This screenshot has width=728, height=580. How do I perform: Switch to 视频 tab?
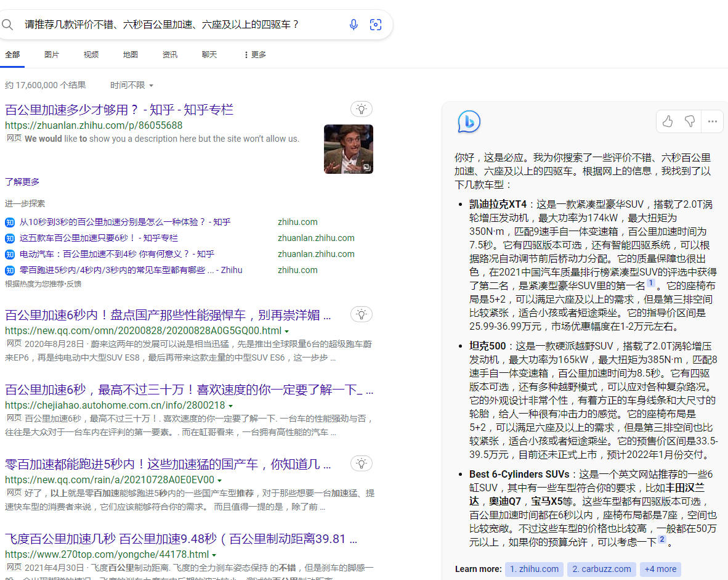pos(91,55)
